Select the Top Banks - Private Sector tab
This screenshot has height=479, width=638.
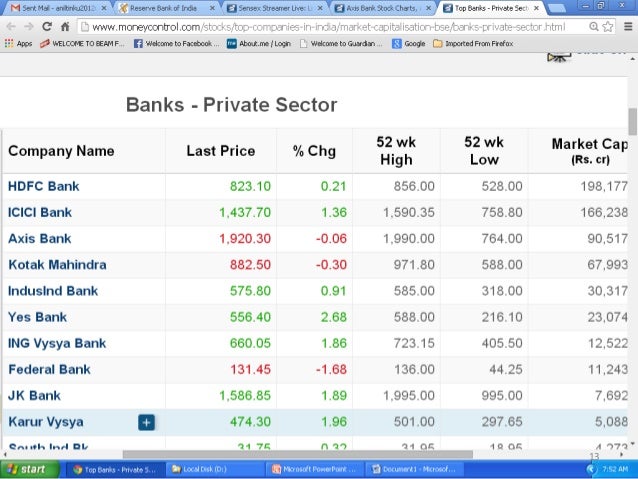tap(488, 8)
